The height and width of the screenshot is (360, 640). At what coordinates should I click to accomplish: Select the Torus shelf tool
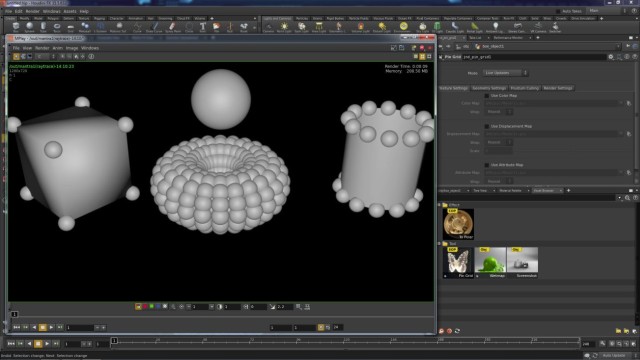coord(57,27)
